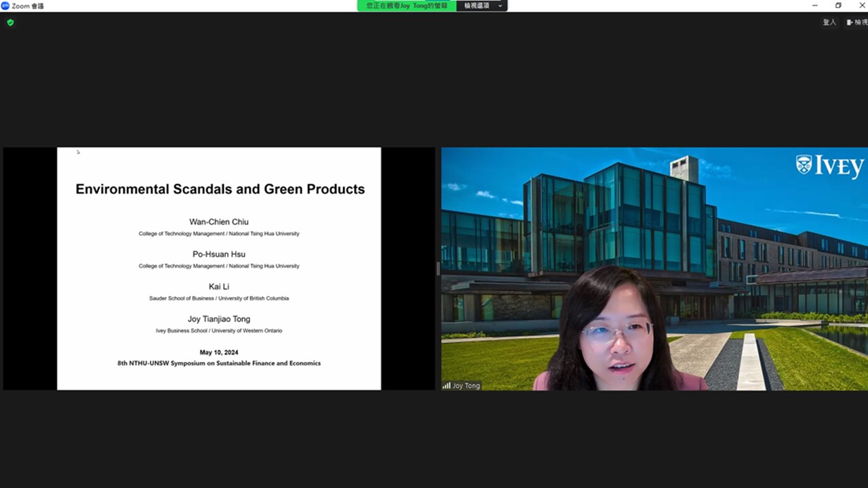Minimize the Zoom meeting window
The height and width of the screenshot is (488, 868).
pos(814,5)
